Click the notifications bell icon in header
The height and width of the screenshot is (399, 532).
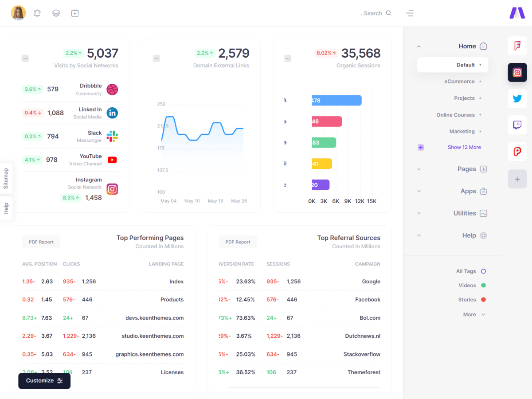(x=37, y=13)
